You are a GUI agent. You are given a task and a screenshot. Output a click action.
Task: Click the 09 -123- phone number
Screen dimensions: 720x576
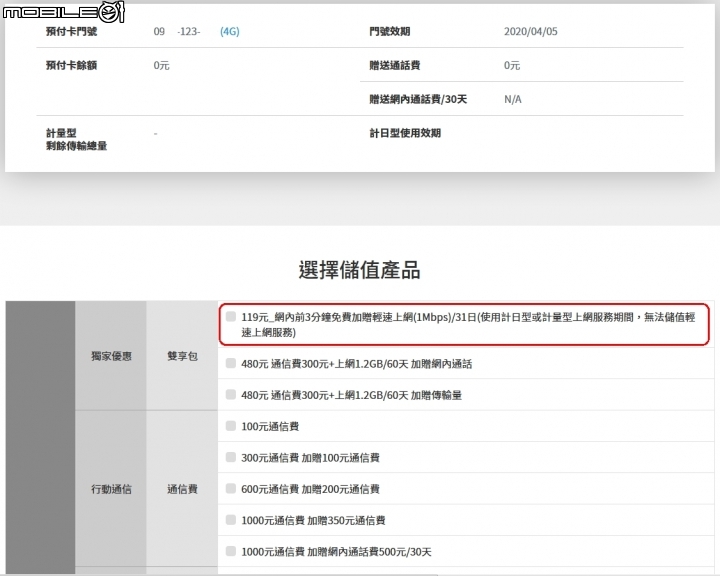[177, 31]
